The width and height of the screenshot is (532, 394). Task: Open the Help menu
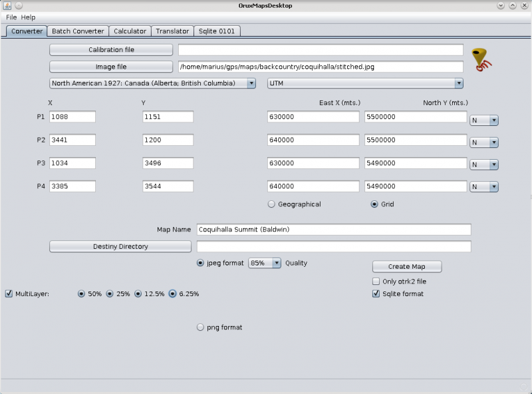(28, 17)
